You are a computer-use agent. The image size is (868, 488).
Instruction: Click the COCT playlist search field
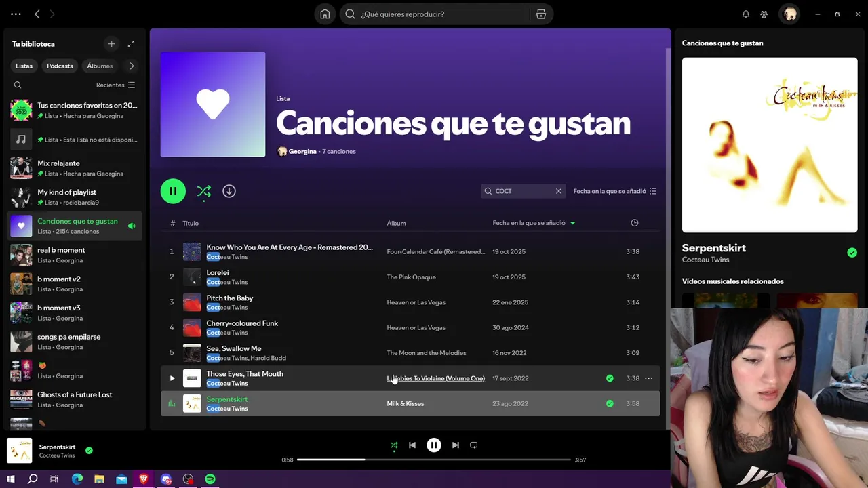pos(523,191)
